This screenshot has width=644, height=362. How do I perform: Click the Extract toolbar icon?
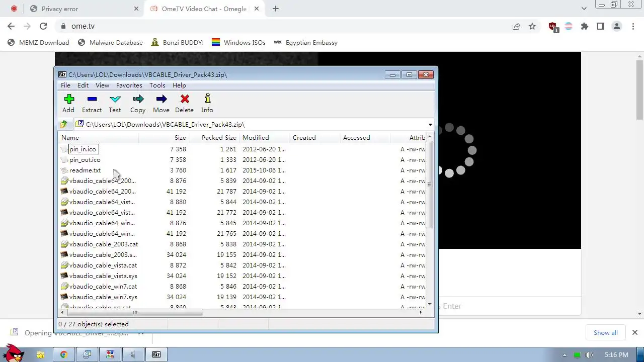[x=92, y=103]
